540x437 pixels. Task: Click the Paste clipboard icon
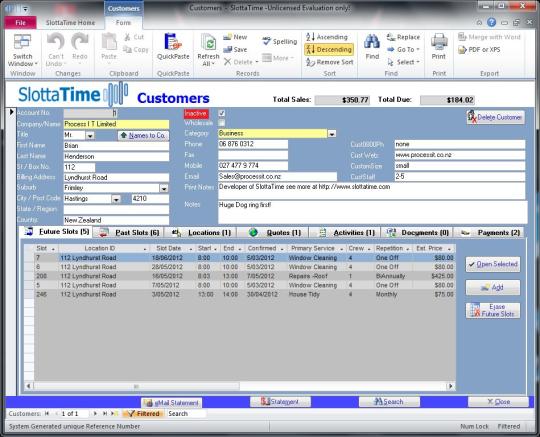109,42
